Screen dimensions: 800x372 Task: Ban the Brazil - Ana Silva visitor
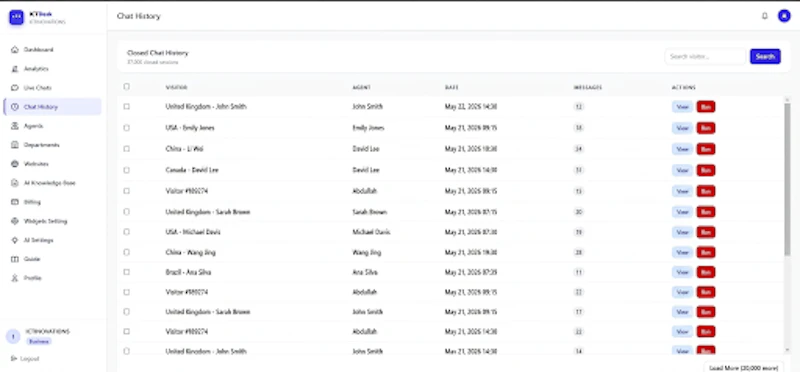pyautogui.click(x=706, y=272)
